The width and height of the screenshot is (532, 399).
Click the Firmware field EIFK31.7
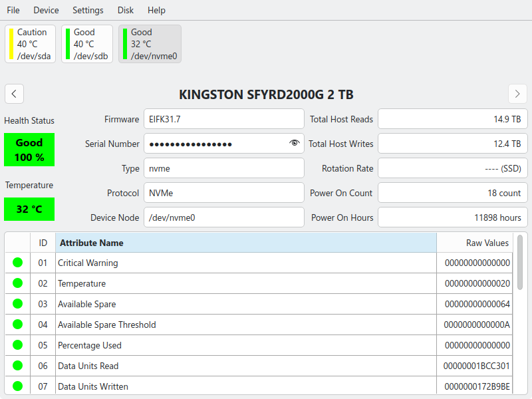coord(224,119)
